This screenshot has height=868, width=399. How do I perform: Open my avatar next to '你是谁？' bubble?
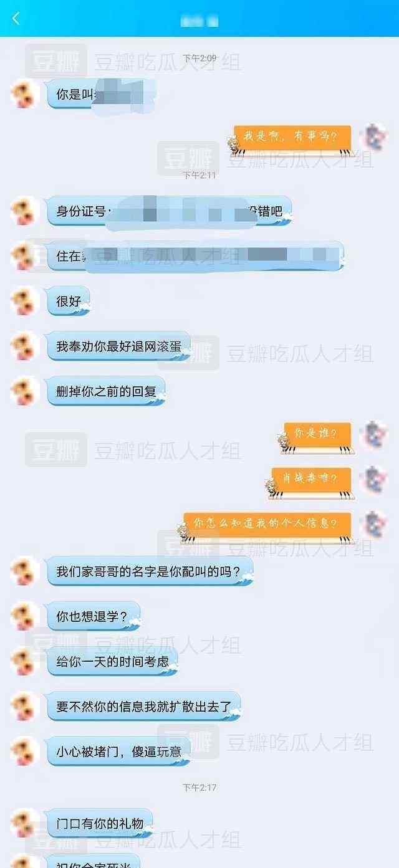(x=375, y=434)
